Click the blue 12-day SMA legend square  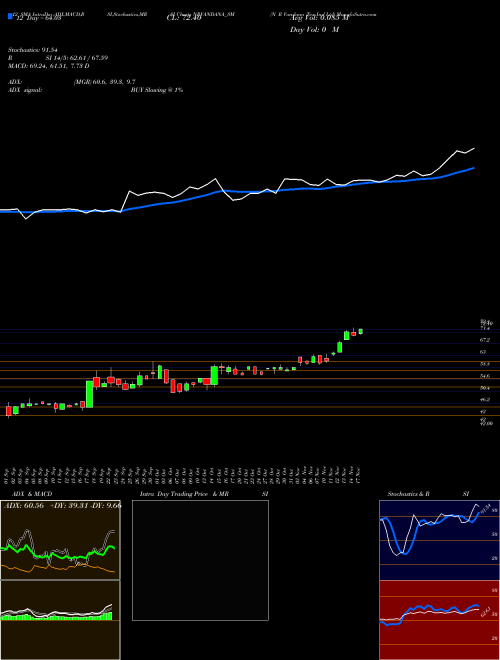tap(10, 16)
